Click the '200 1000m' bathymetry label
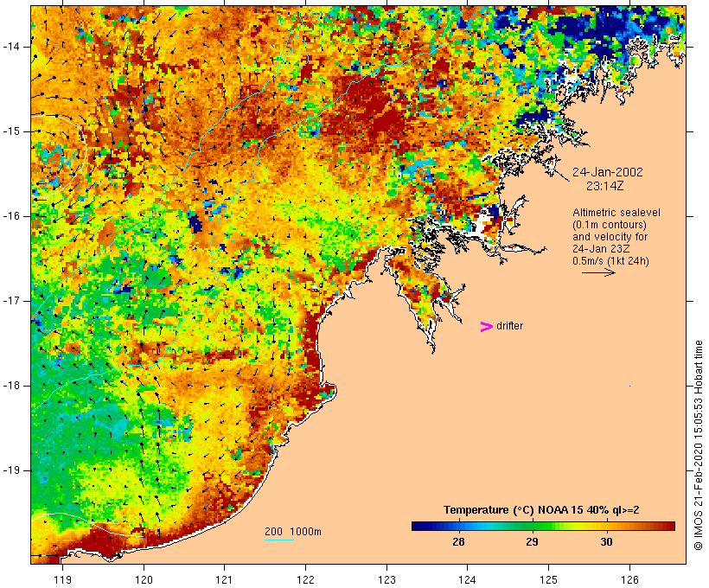The height and width of the screenshot is (588, 709). [293, 532]
